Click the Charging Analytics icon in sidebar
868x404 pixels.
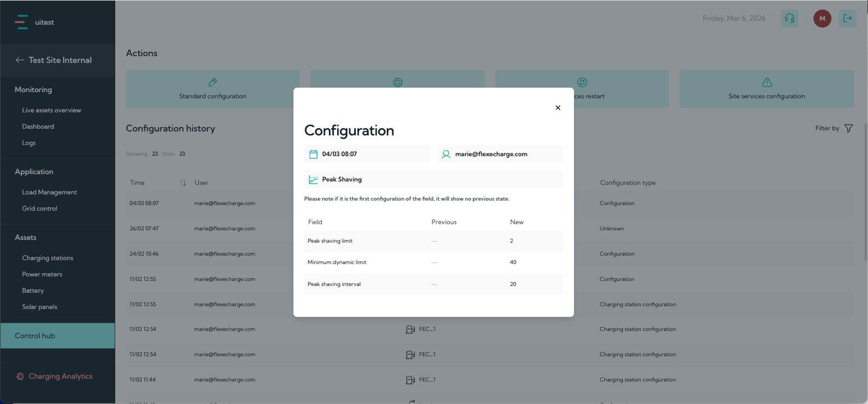pos(20,376)
